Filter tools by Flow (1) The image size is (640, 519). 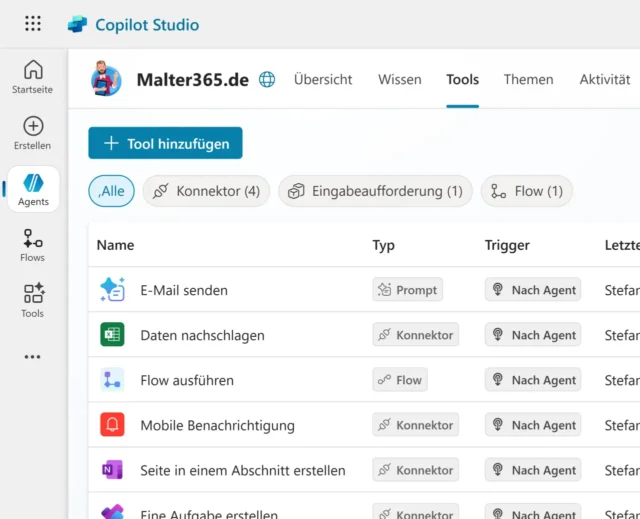527,191
